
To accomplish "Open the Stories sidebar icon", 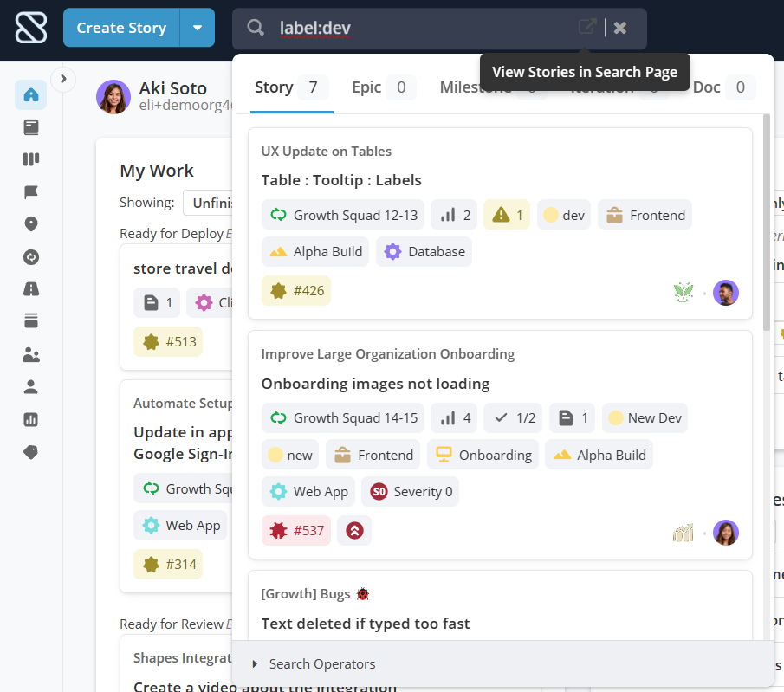I will (x=31, y=127).
